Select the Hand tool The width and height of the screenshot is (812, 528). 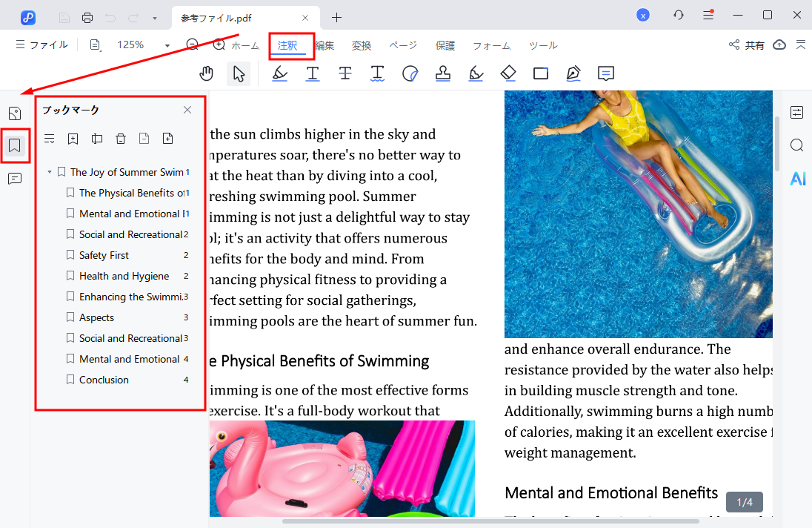point(207,73)
